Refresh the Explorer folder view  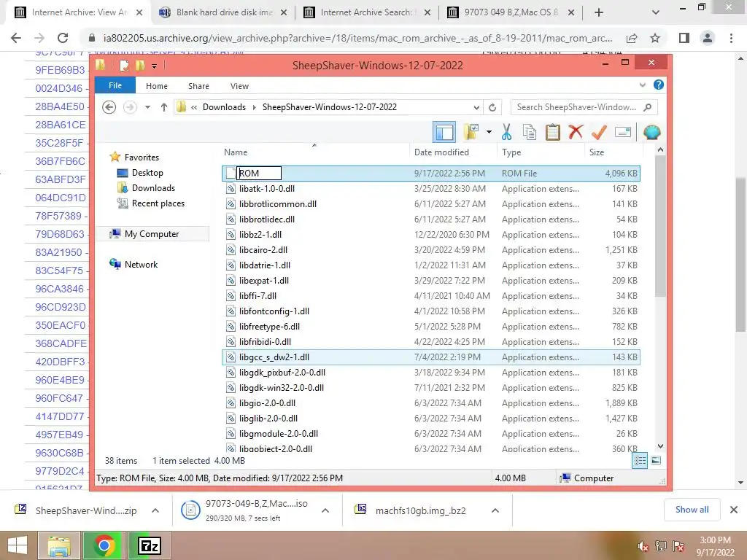click(x=492, y=107)
